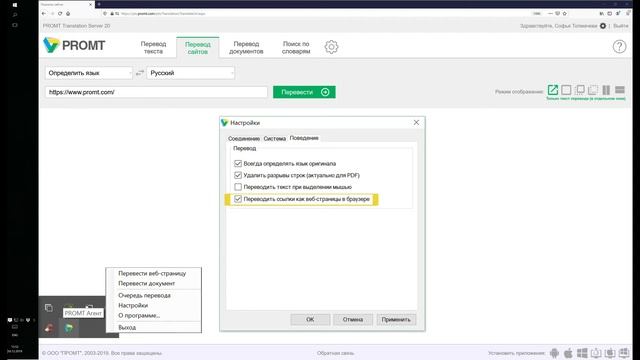Open Система tab in settings dialog
The height and width of the screenshot is (360, 640).
click(x=275, y=138)
